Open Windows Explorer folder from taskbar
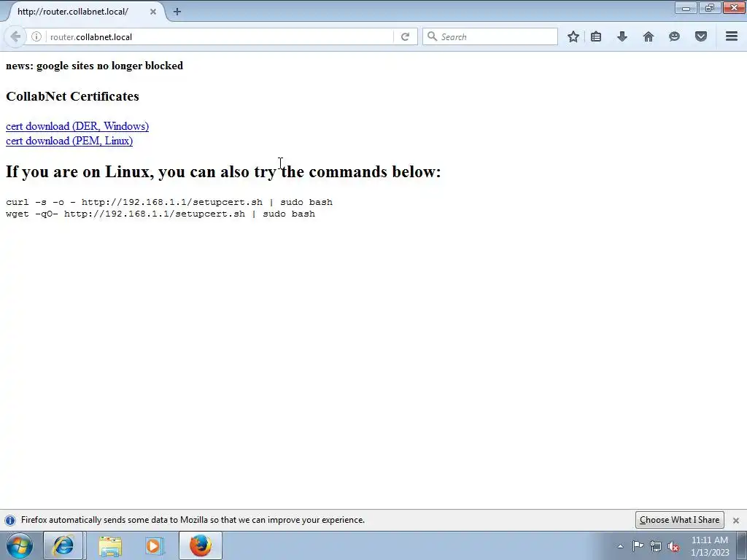Image resolution: width=747 pixels, height=560 pixels. tap(110, 545)
